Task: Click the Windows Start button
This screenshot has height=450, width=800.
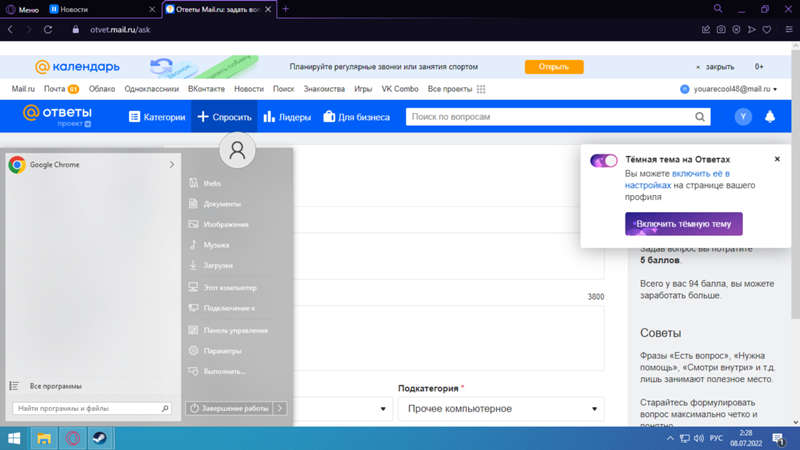Action: pyautogui.click(x=14, y=438)
